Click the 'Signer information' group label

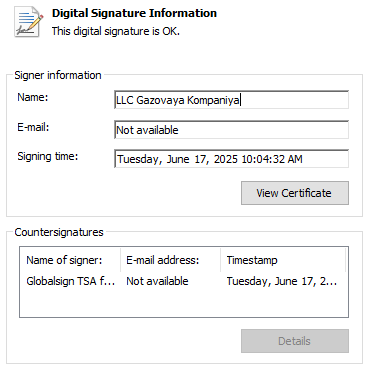pyautogui.click(x=58, y=75)
